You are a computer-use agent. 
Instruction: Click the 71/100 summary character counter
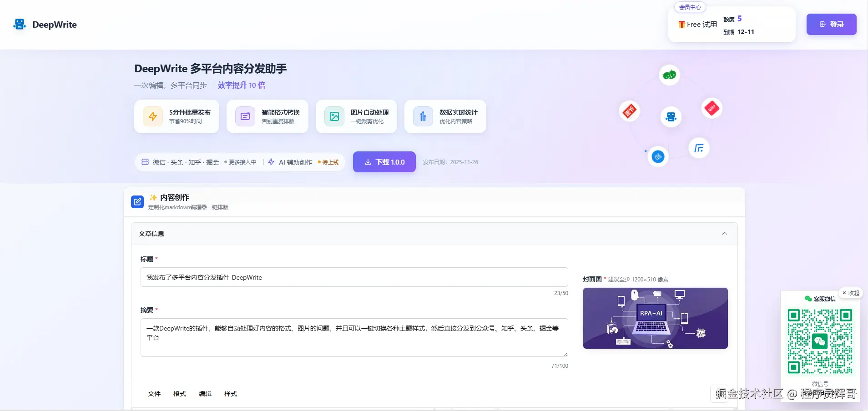coord(560,366)
